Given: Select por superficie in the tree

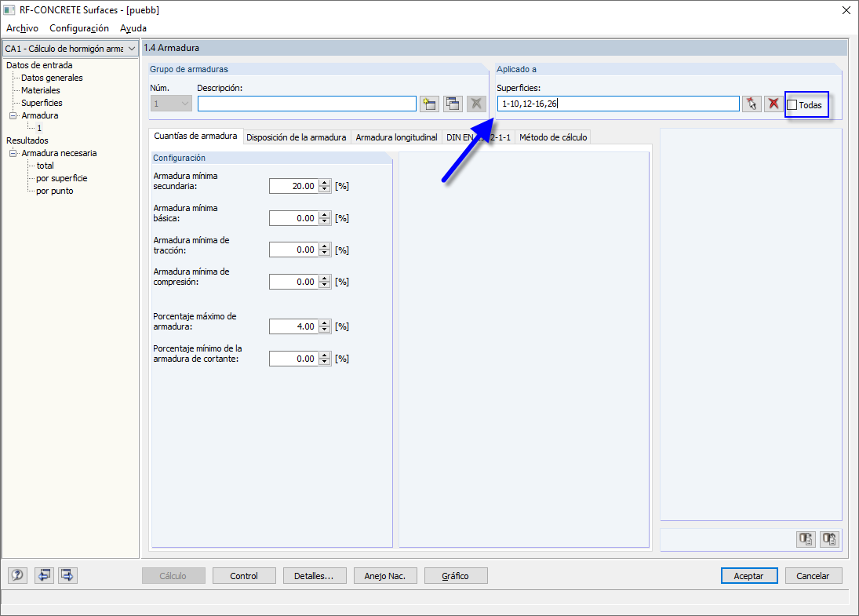Looking at the screenshot, I should click(x=62, y=178).
